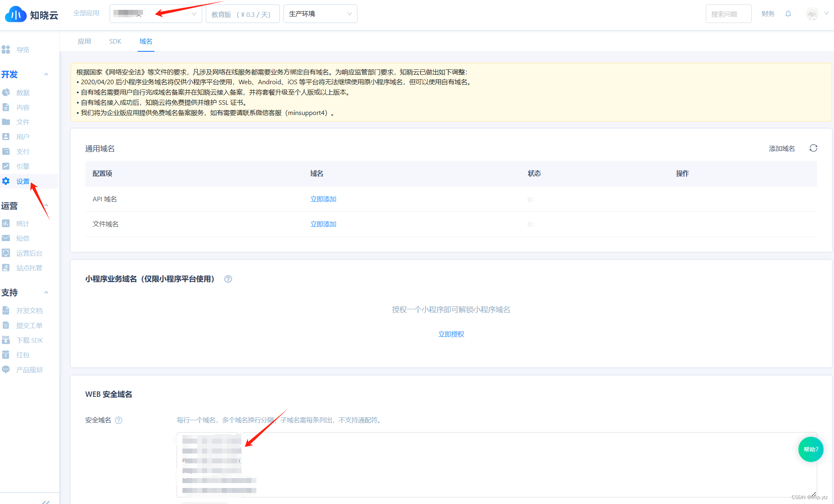The height and width of the screenshot is (504, 834).
Task: Click the refresh icon beside 添加域名
Action: click(x=813, y=148)
